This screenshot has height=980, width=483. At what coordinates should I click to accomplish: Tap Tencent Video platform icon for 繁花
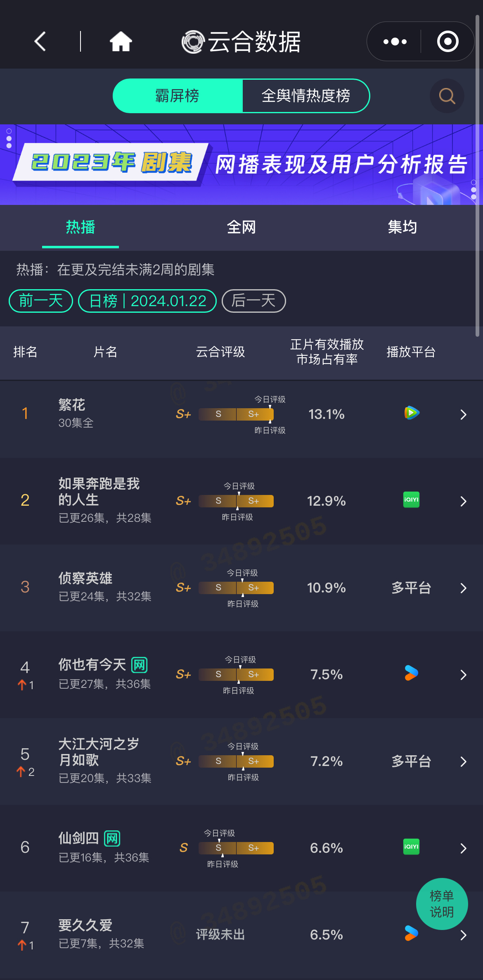tap(412, 413)
